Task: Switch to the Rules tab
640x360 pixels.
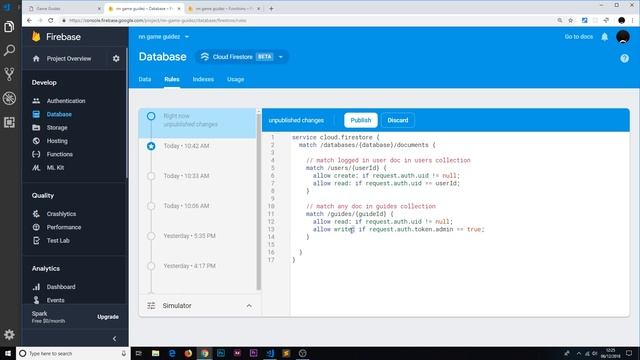Action: click(x=172, y=79)
